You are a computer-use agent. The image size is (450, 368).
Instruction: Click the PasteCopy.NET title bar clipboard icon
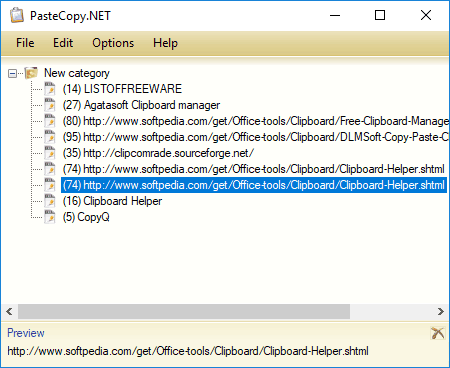(17, 15)
